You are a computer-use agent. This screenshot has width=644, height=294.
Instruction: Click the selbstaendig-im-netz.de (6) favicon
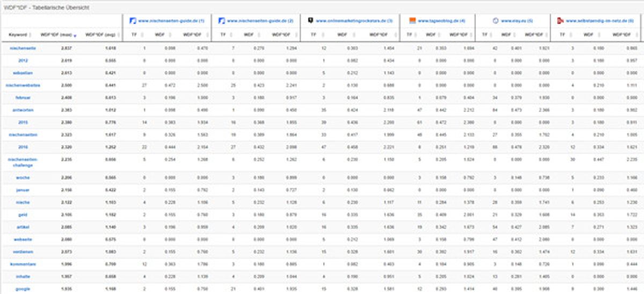560,20
